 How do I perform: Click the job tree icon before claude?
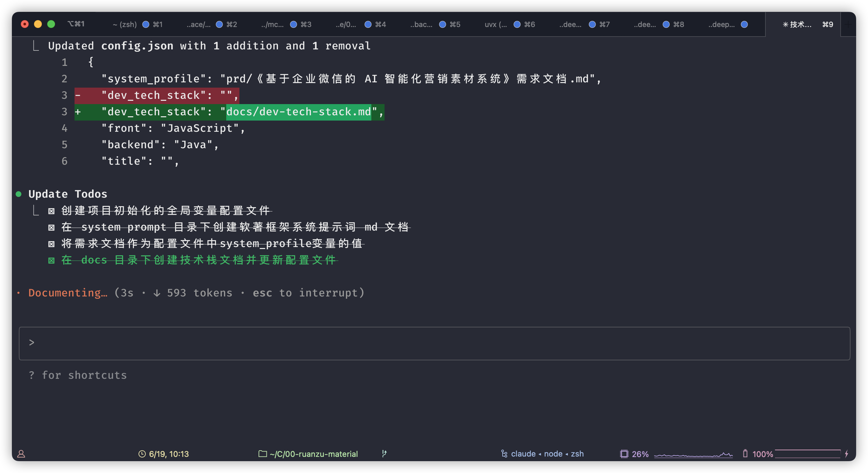coord(504,454)
